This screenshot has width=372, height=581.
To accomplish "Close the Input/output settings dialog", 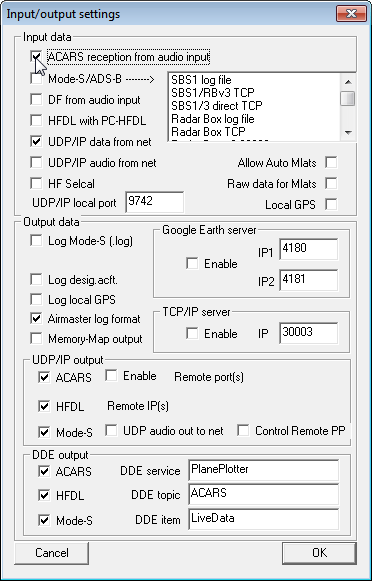I will coord(351,14).
